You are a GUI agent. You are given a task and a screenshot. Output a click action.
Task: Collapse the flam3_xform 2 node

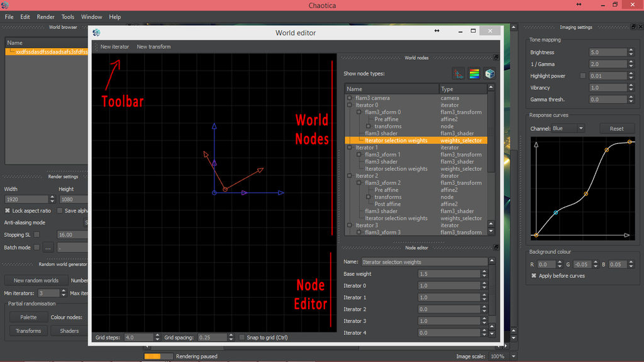(x=359, y=183)
